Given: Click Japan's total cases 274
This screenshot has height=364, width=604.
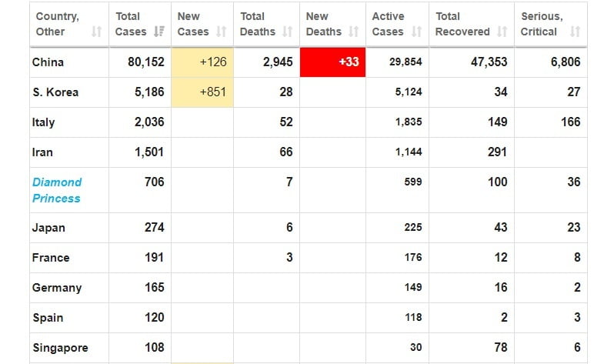Looking at the screenshot, I should (155, 228).
